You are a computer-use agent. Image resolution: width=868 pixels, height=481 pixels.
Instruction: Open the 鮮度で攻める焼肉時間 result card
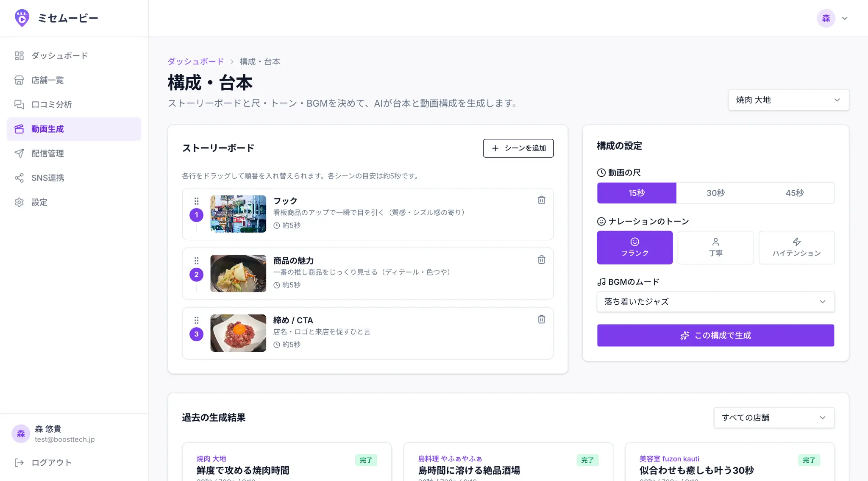(x=287, y=462)
